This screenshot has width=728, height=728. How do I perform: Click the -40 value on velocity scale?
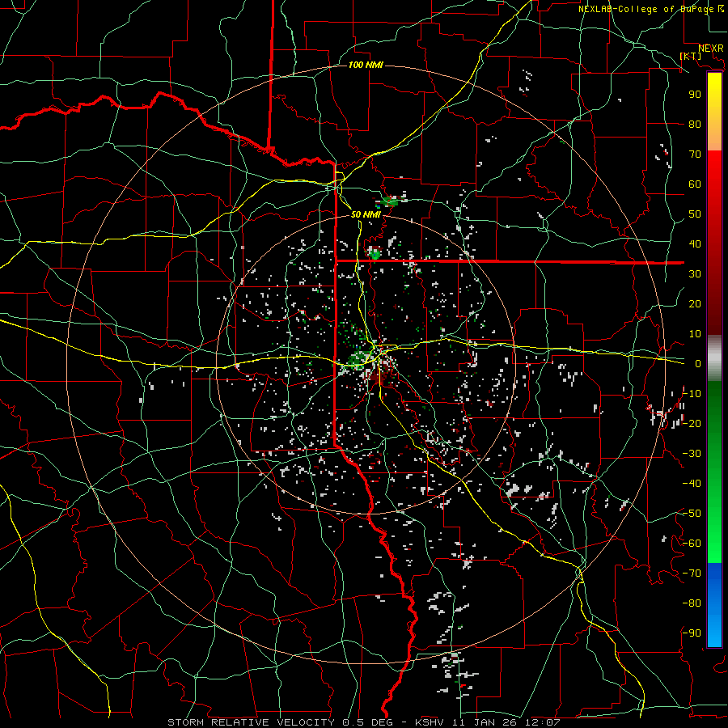(692, 484)
